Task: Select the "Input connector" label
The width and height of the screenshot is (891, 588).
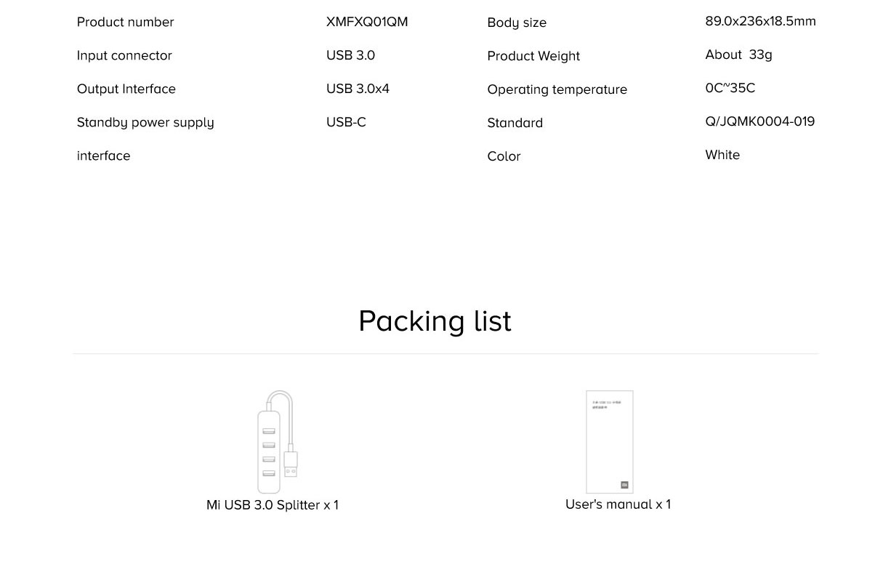Action: [124, 55]
